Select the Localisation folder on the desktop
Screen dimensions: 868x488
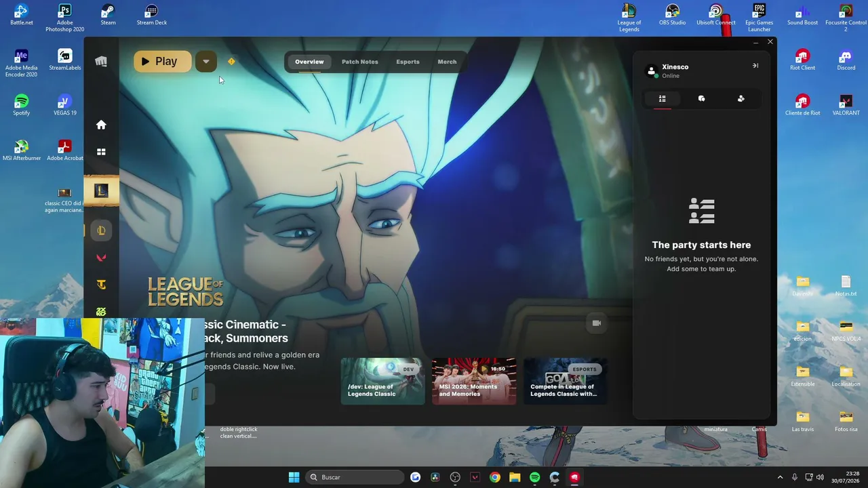(x=846, y=376)
